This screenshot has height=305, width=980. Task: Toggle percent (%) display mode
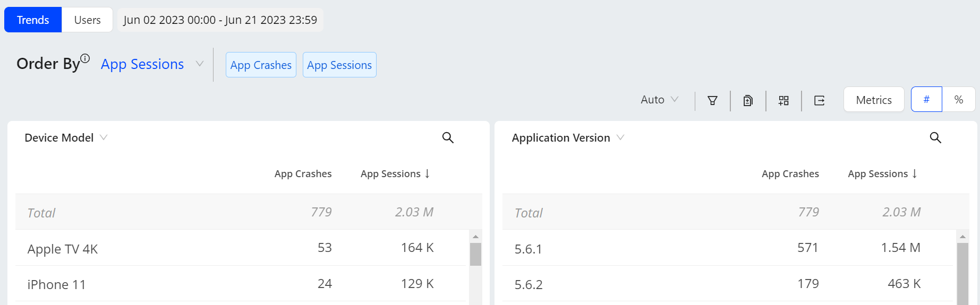(x=959, y=99)
